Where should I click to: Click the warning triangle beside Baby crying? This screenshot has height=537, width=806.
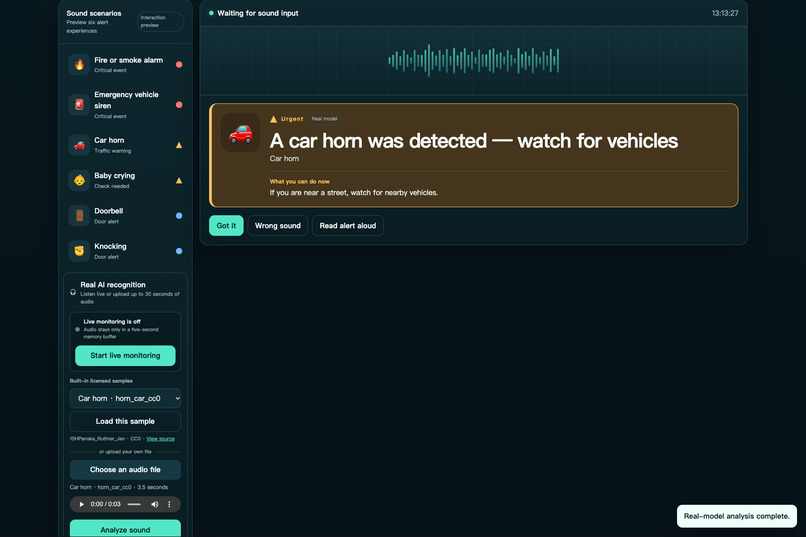(x=179, y=180)
